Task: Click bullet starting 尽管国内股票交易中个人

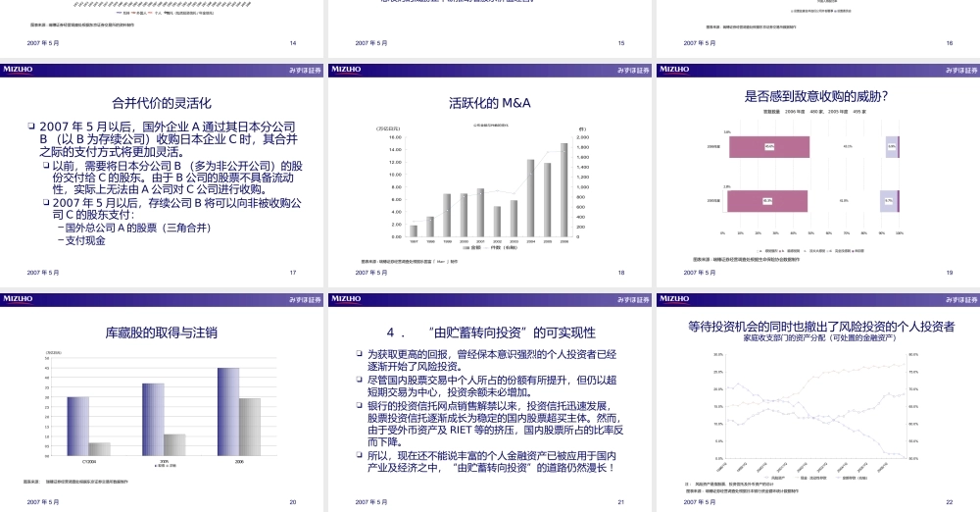Action: pyautogui.click(x=487, y=386)
